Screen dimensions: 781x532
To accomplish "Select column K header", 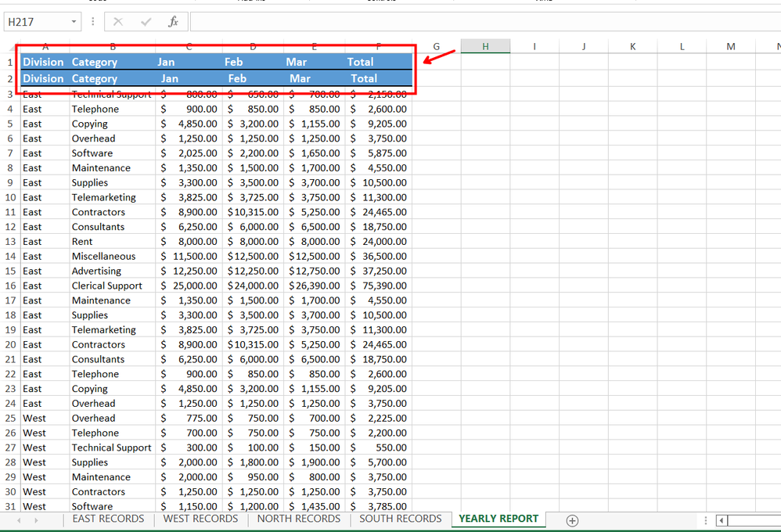I will 632,46.
